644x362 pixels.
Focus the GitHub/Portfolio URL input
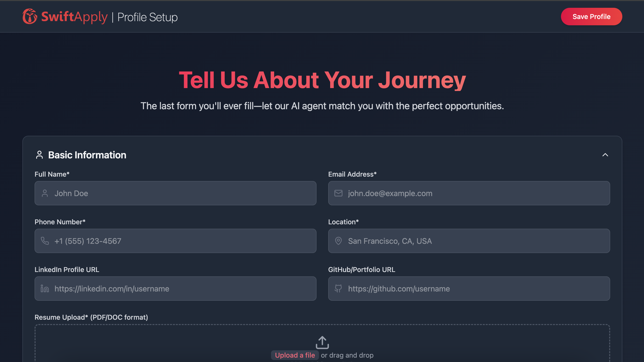[469, 289]
